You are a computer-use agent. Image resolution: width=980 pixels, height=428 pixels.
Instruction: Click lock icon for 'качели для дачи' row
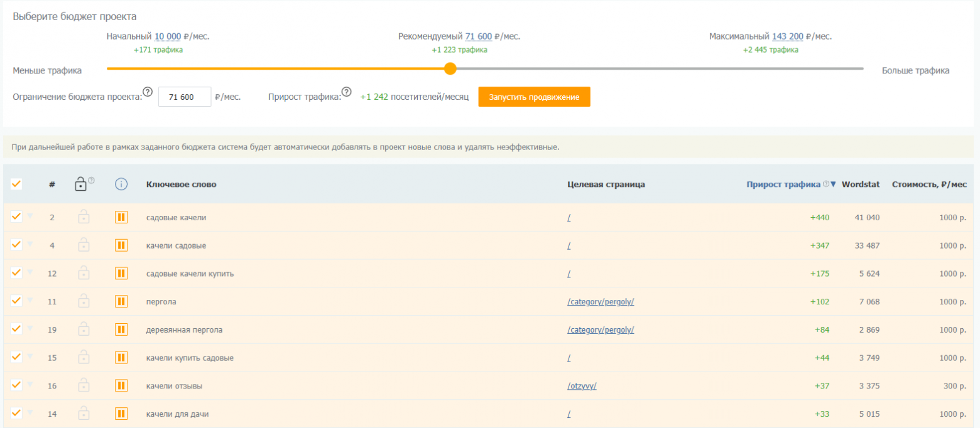[x=83, y=414]
